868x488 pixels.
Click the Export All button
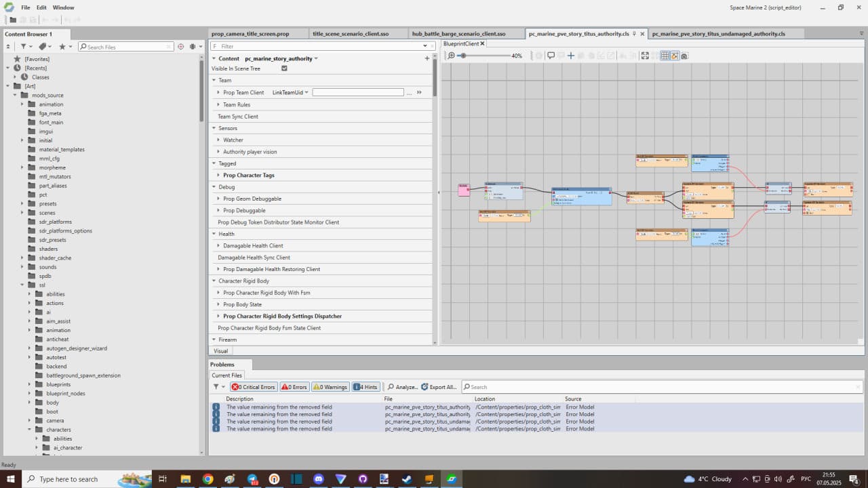point(439,387)
